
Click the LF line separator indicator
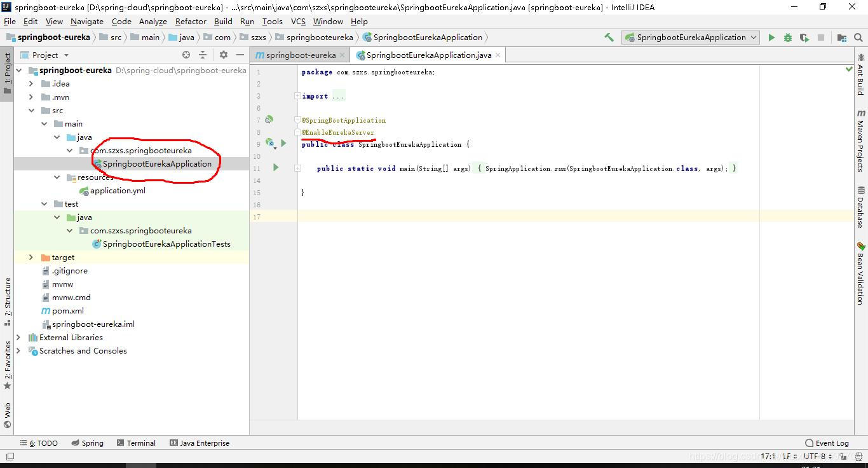click(789, 457)
